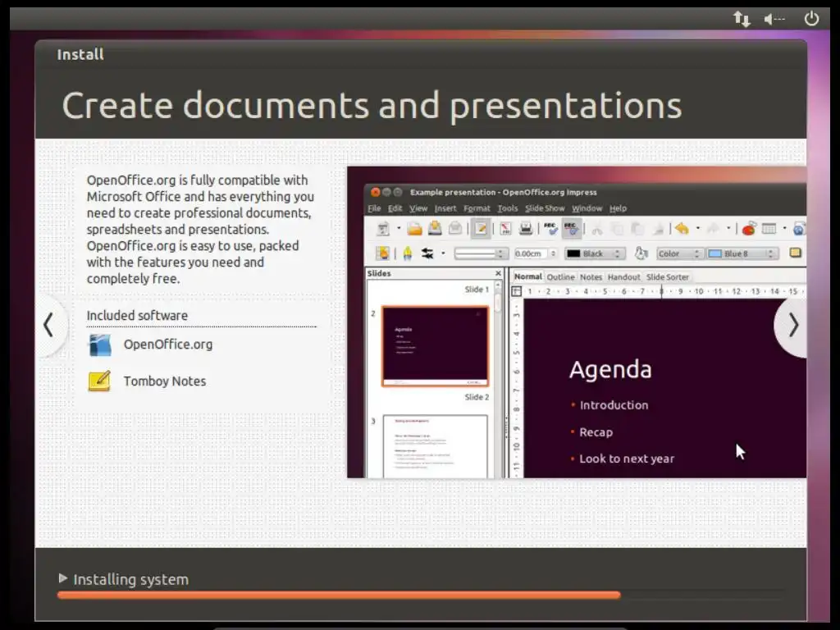
Task: Select the Agenda slide 2 thumbnail
Action: [x=435, y=346]
